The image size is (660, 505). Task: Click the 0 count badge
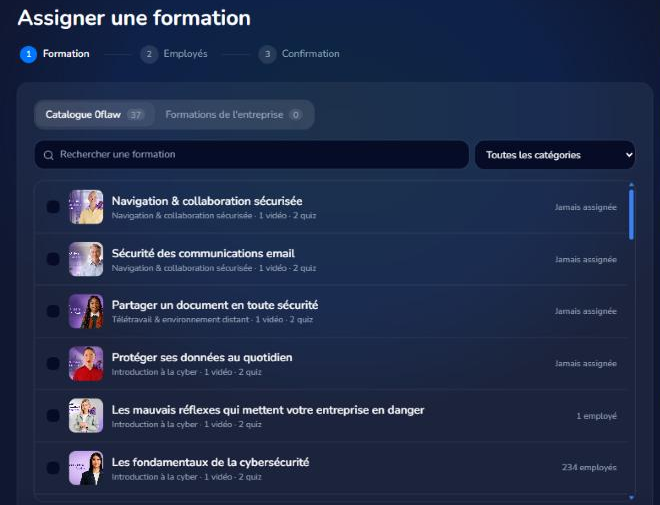(x=295, y=114)
